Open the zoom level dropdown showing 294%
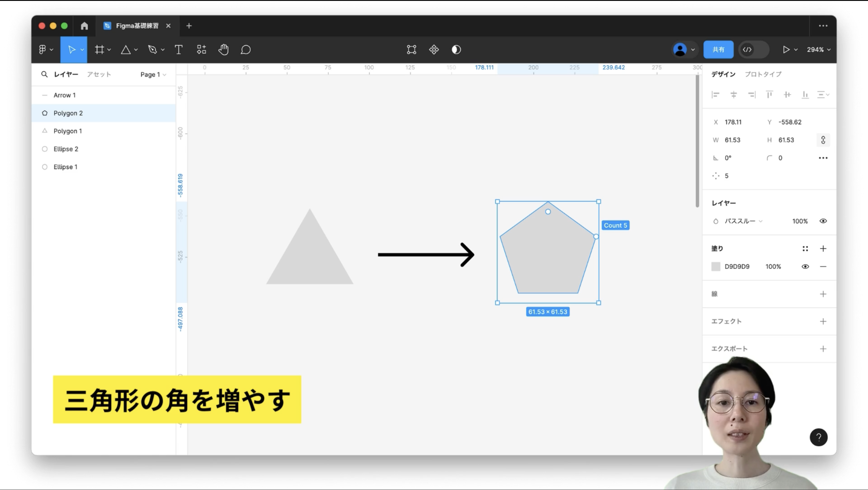868x490 pixels. 819,50
